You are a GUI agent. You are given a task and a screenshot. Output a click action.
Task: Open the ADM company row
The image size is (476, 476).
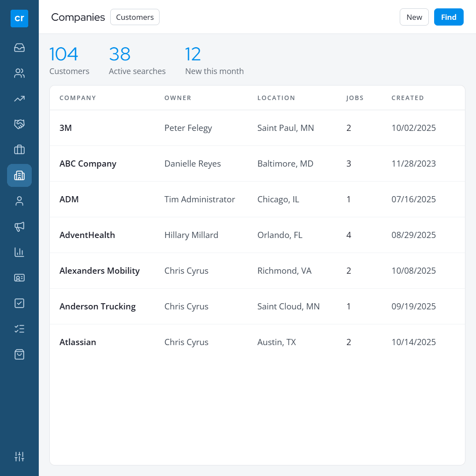click(257, 199)
